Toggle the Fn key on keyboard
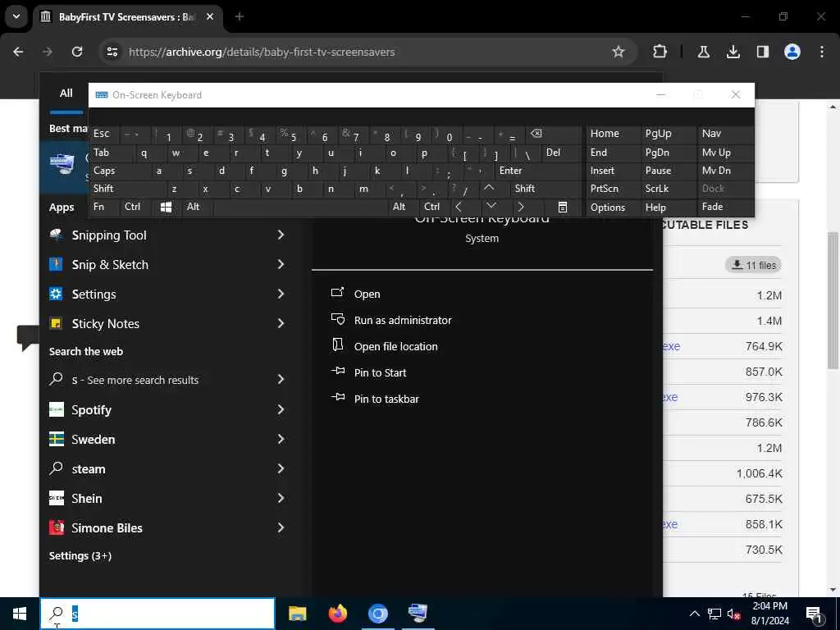This screenshot has height=630, width=840. [104, 207]
